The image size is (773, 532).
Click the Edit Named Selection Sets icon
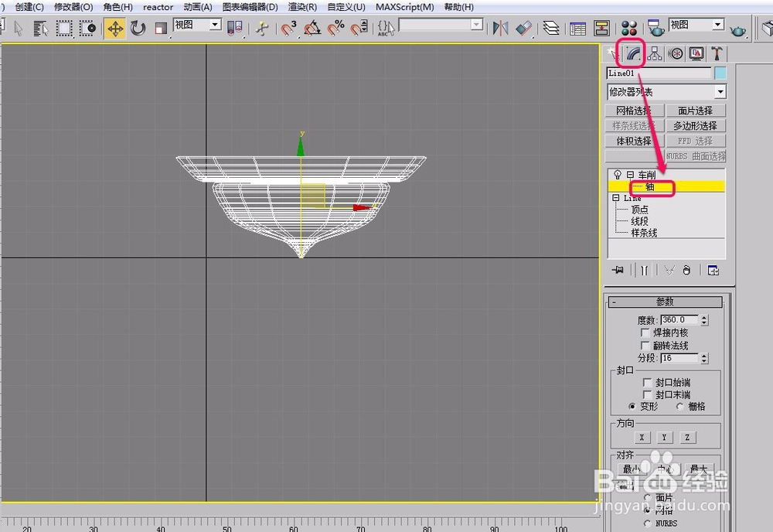386,29
